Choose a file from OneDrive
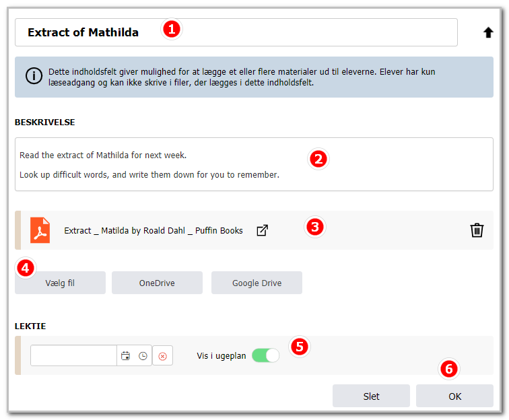 [157, 283]
